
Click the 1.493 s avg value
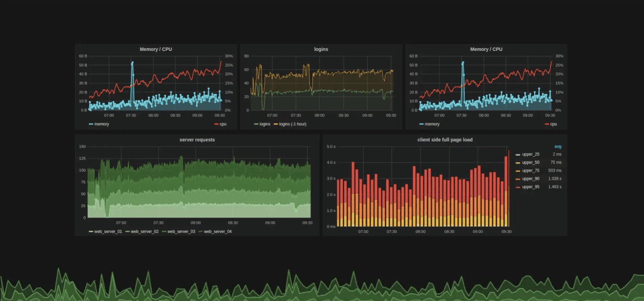pyautogui.click(x=555, y=186)
